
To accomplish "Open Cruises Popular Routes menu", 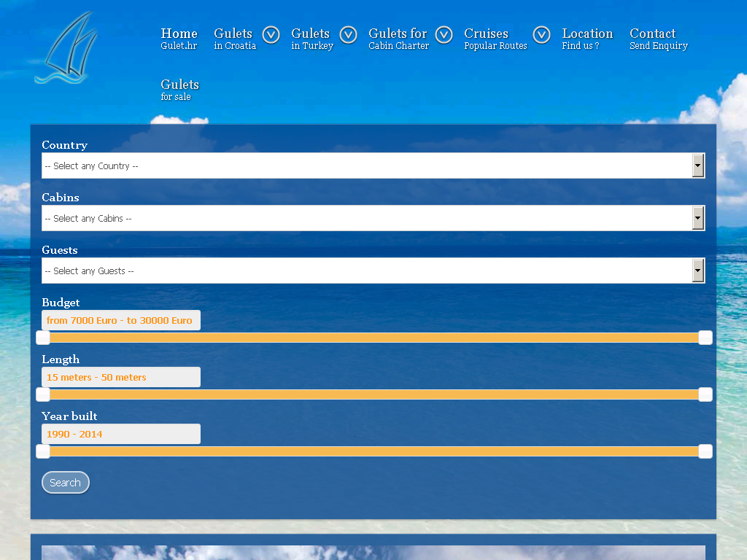I will [495, 39].
